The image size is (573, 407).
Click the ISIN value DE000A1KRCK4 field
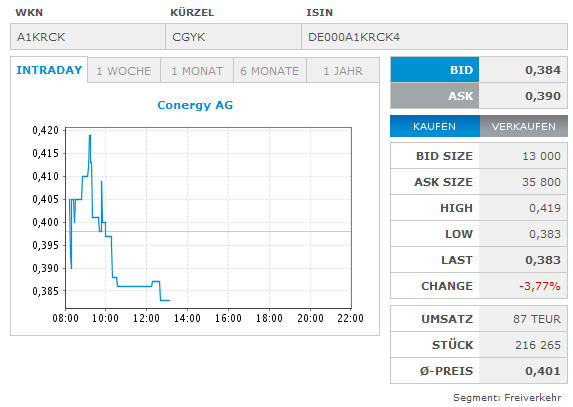pyautogui.click(x=435, y=37)
